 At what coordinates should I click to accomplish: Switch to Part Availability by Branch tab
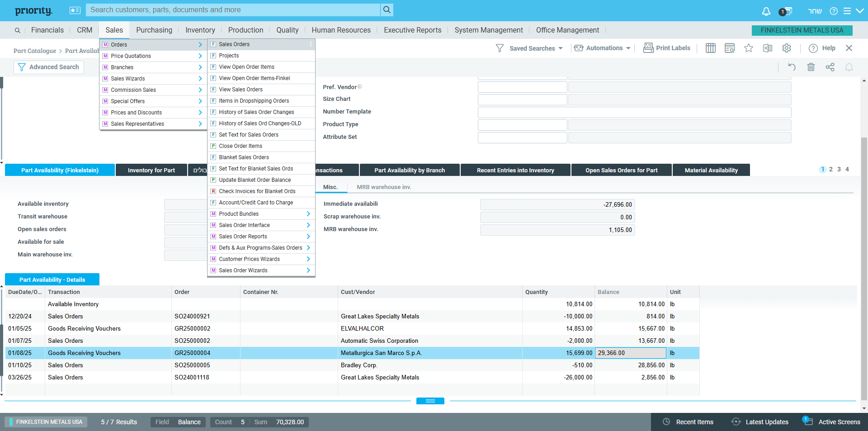click(x=410, y=170)
